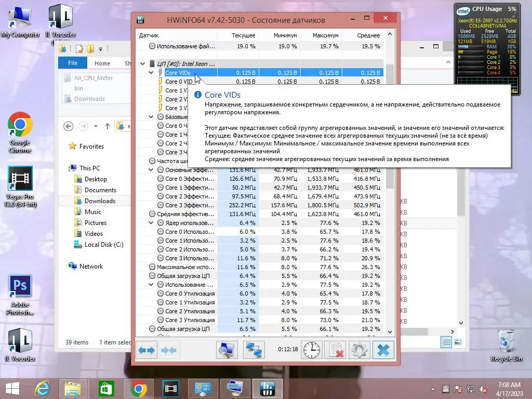This screenshot has width=532, height=399.
Task: Click the Up arrow in File Explorer navigation
Action: click(x=107, y=126)
